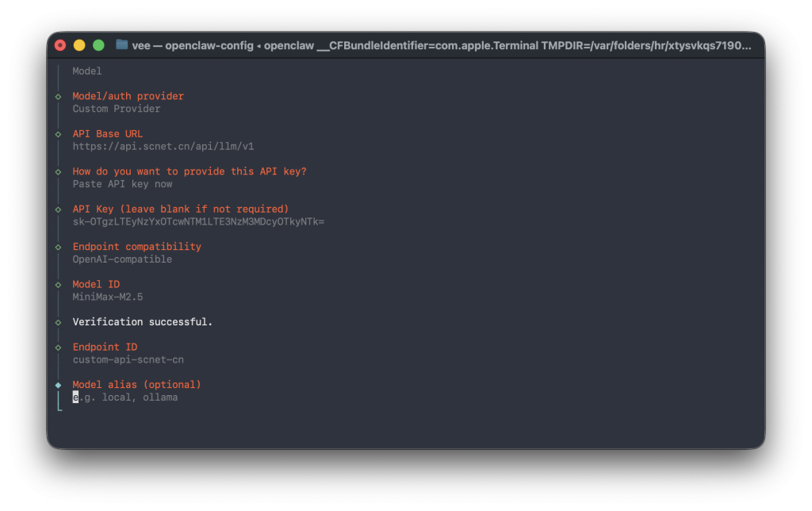812x511 pixels.
Task: Click the API key value starting with sk-
Action: tap(198, 222)
